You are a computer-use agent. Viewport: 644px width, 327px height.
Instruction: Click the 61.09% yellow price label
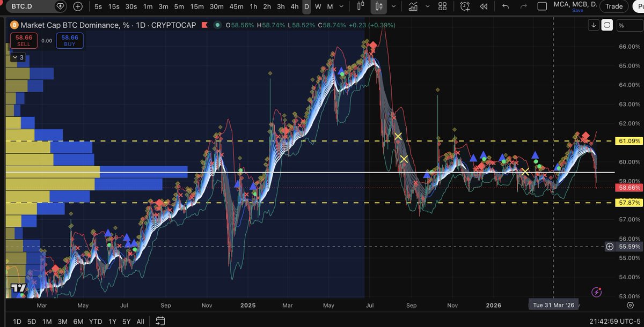click(x=628, y=141)
